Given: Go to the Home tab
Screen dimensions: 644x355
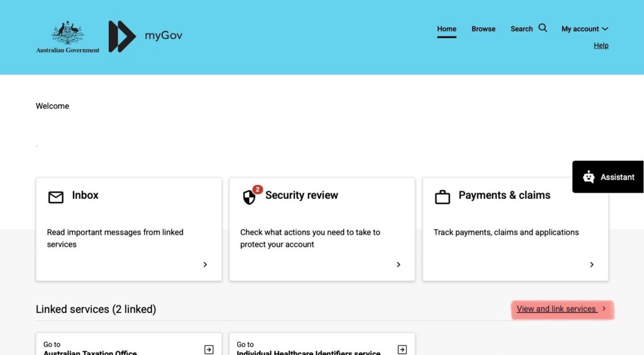Looking at the screenshot, I should tap(447, 29).
